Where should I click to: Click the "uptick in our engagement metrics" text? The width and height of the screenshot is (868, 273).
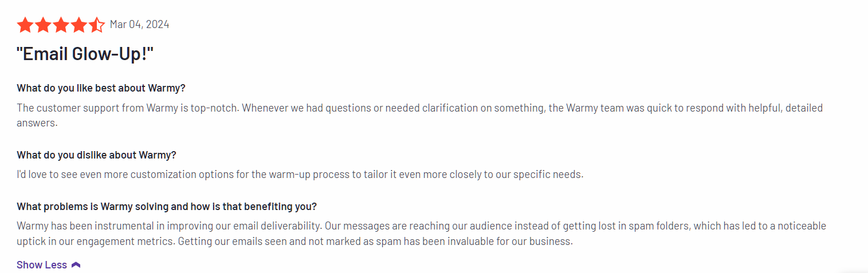[x=96, y=241]
